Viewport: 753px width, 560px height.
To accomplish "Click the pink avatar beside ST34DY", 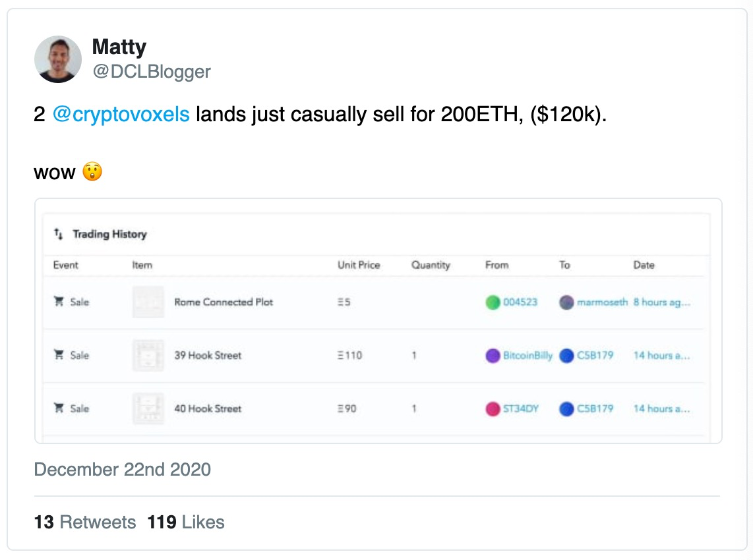I will point(493,409).
